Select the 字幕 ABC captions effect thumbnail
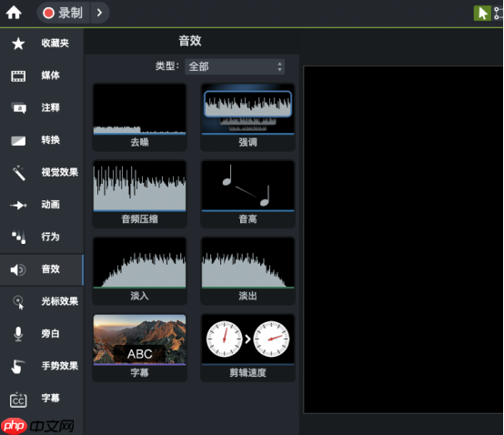The height and width of the screenshot is (435, 504). click(x=139, y=340)
